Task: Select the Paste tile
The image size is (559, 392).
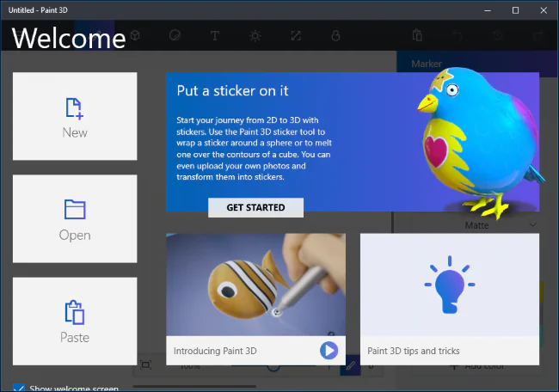Action: (75, 322)
